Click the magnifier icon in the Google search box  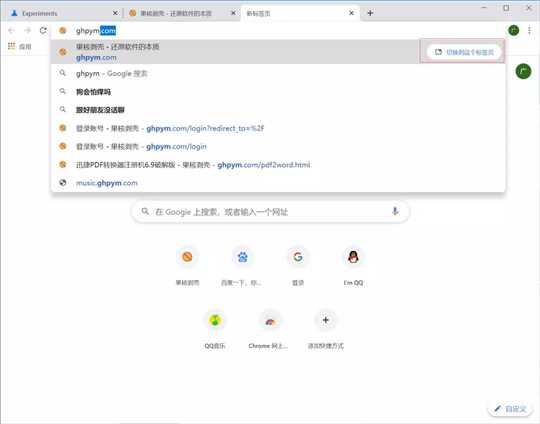145,211
